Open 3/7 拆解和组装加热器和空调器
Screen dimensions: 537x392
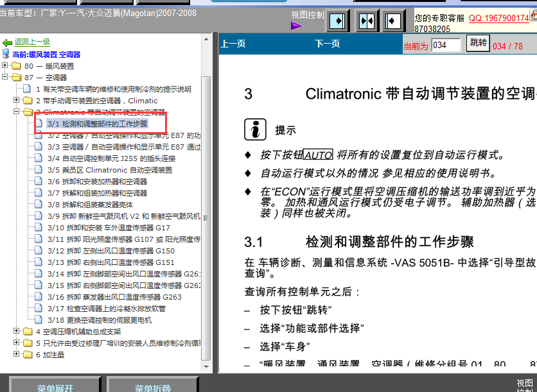[97, 193]
